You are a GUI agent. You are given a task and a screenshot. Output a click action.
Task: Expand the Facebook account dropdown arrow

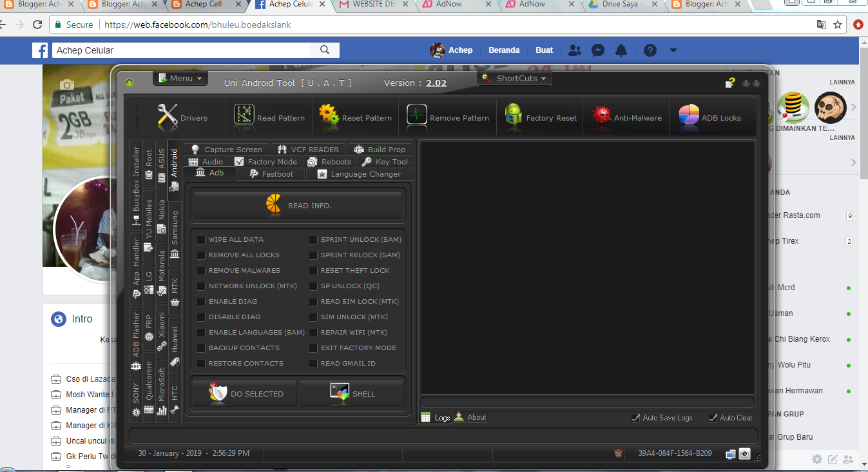click(x=673, y=50)
